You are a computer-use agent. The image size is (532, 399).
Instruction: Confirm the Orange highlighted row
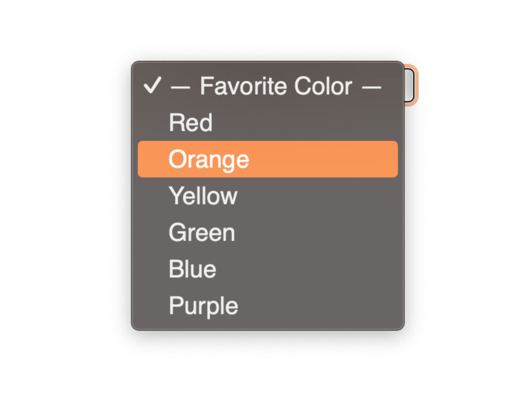coord(267,159)
